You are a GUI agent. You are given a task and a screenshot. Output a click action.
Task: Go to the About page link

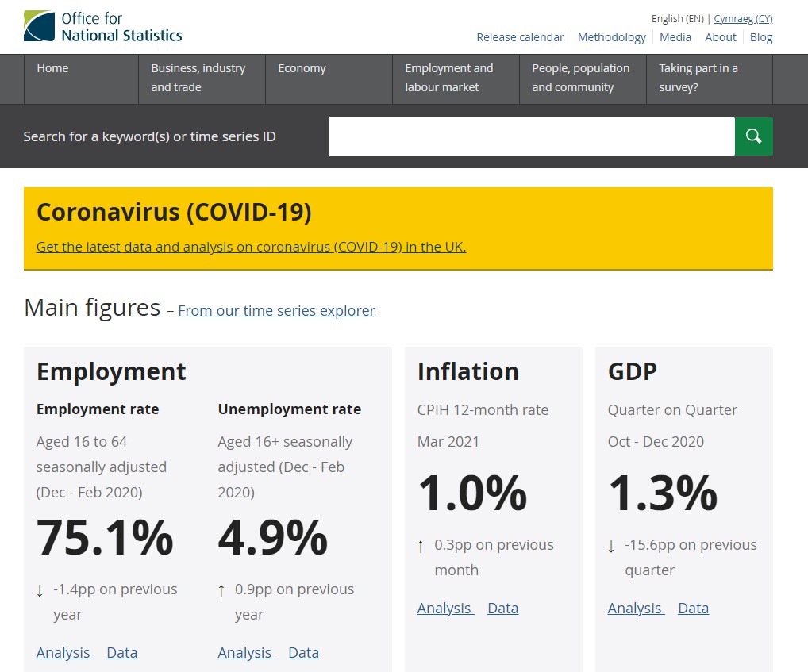point(721,37)
